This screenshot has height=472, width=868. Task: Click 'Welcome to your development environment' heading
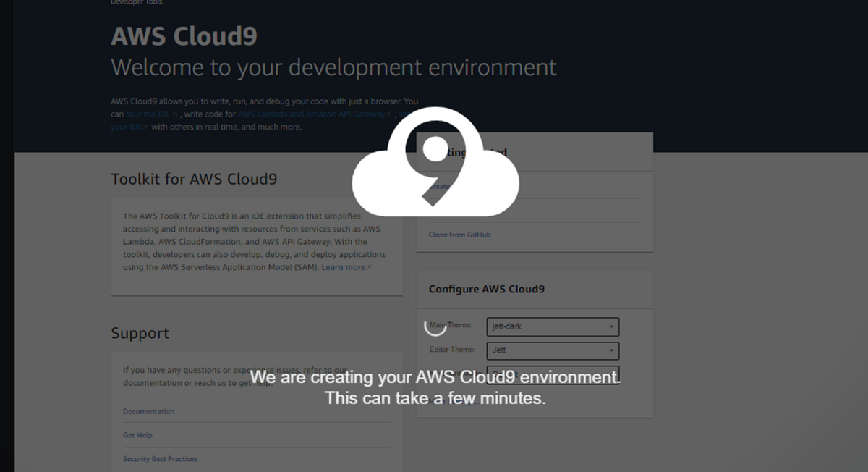(x=333, y=67)
